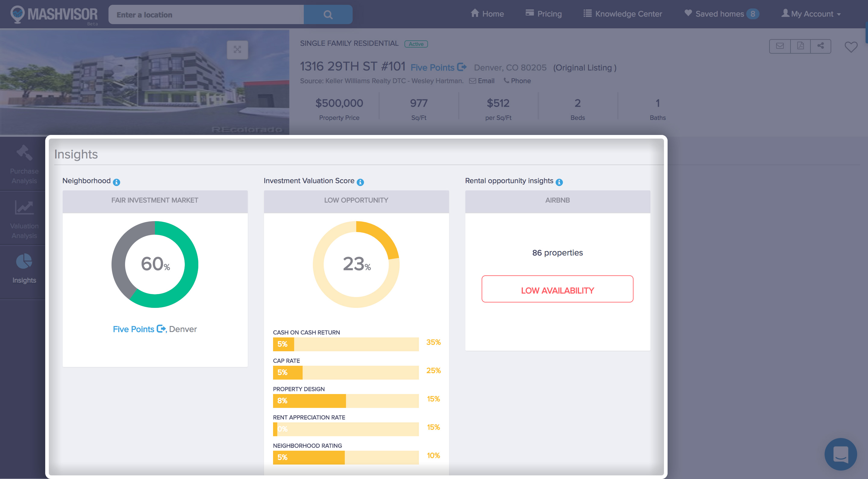Click the email envelope share icon
The height and width of the screenshot is (479, 868).
pos(780,46)
